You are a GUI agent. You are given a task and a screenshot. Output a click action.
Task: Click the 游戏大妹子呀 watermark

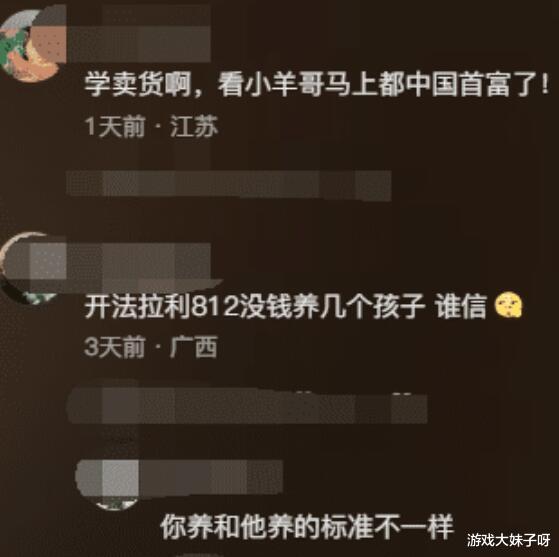point(509,540)
